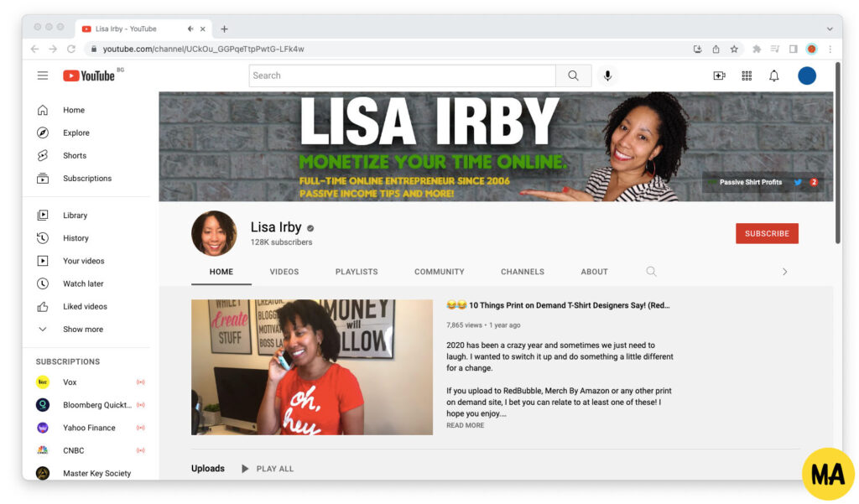Open the browser share icon

pos(716,49)
